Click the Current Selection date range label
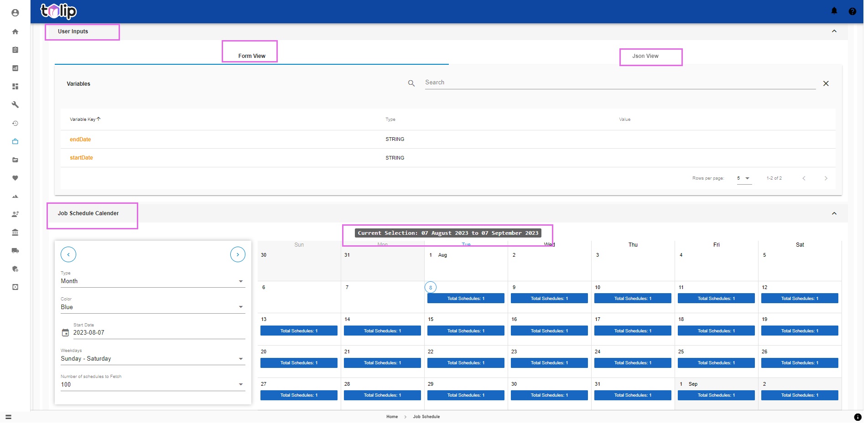Screen dimensions: 868x424 point(448,233)
